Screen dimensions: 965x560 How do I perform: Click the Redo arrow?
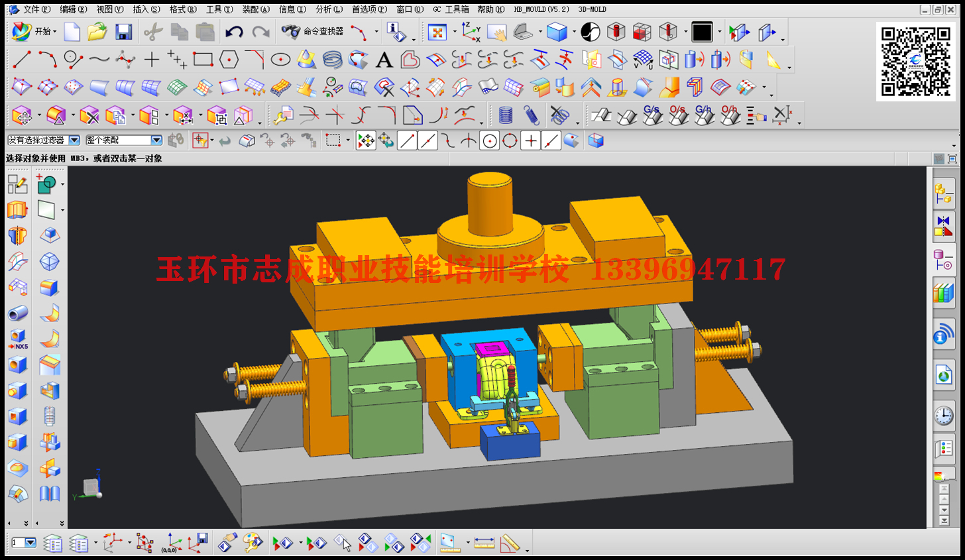(260, 31)
